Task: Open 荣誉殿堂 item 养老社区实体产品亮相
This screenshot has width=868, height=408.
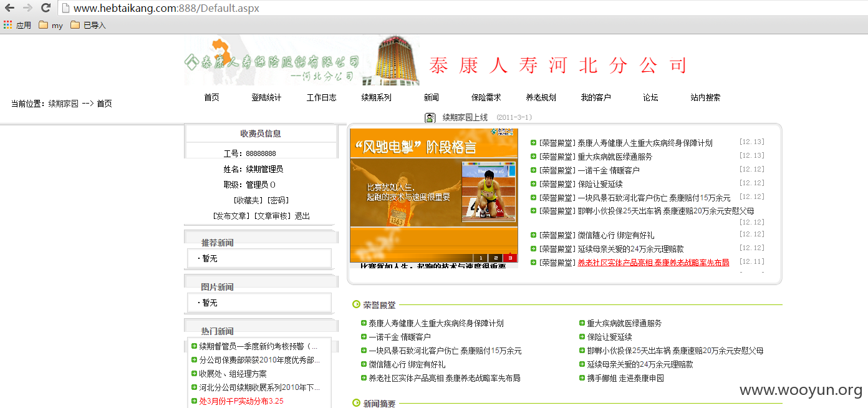Action: [445, 378]
